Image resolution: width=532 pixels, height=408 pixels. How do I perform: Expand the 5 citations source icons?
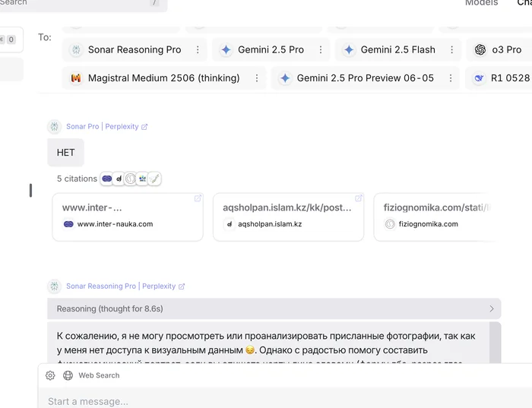(x=131, y=179)
